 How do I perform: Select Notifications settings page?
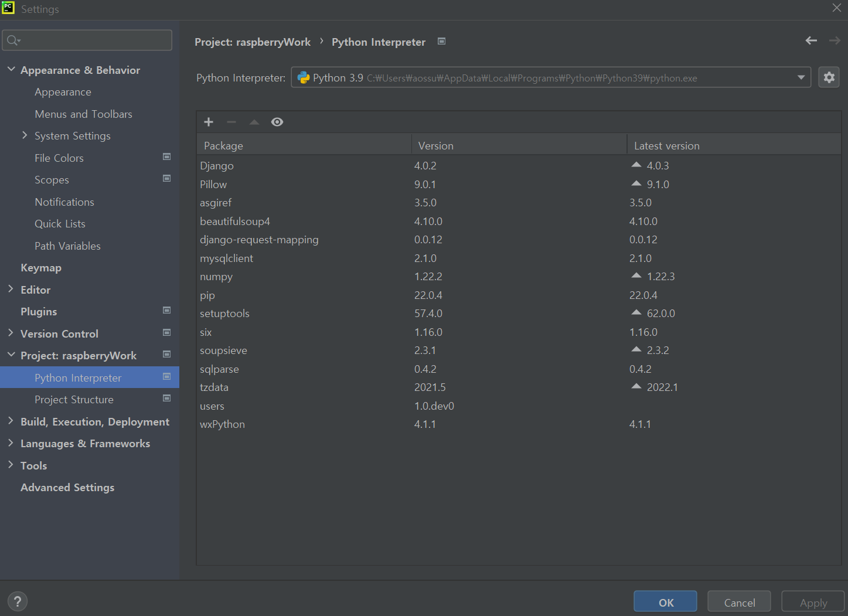coord(64,202)
